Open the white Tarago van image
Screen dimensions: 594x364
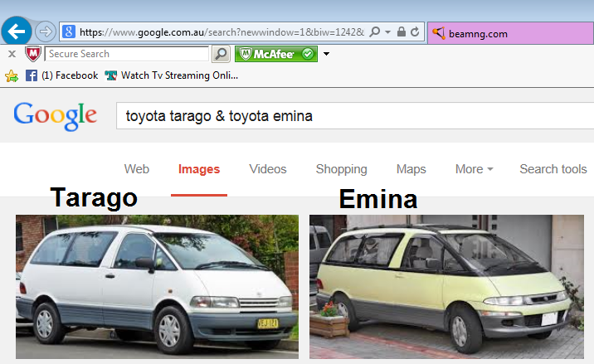(158, 287)
